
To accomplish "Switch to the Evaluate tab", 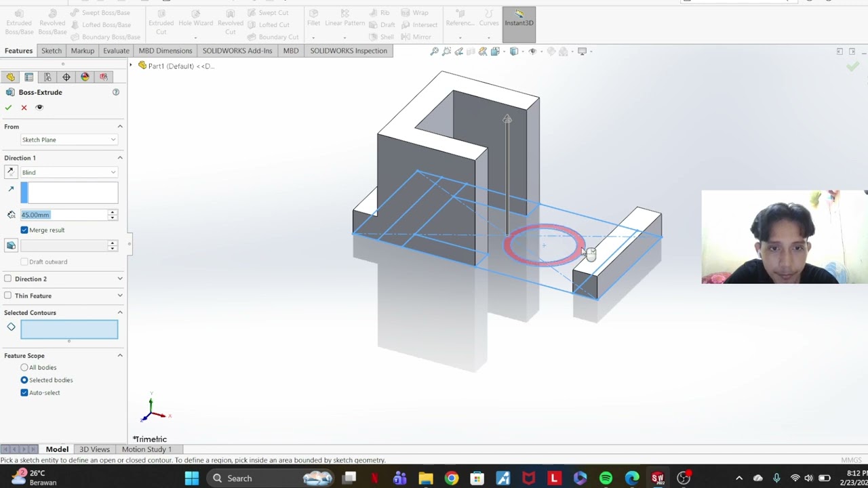I will pos(116,51).
